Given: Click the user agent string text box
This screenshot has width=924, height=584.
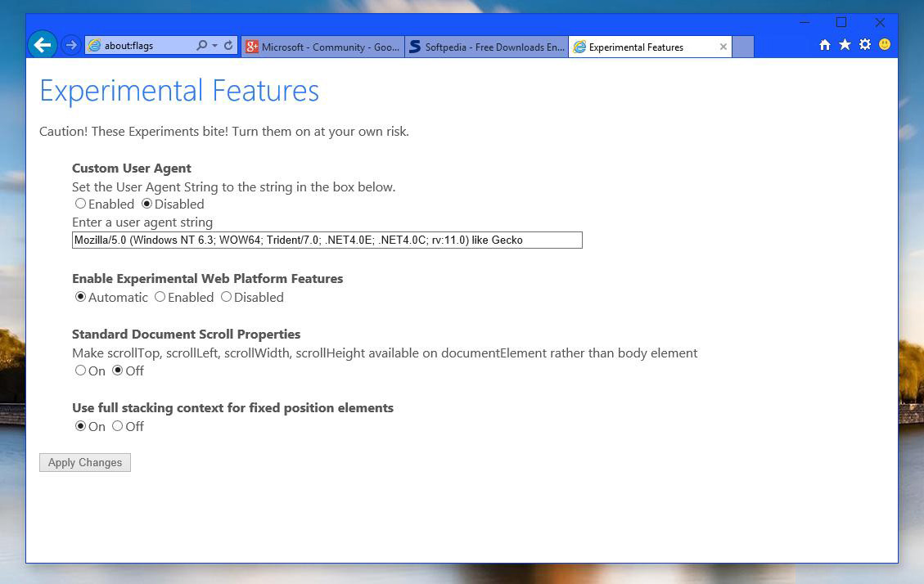Looking at the screenshot, I should (x=327, y=240).
